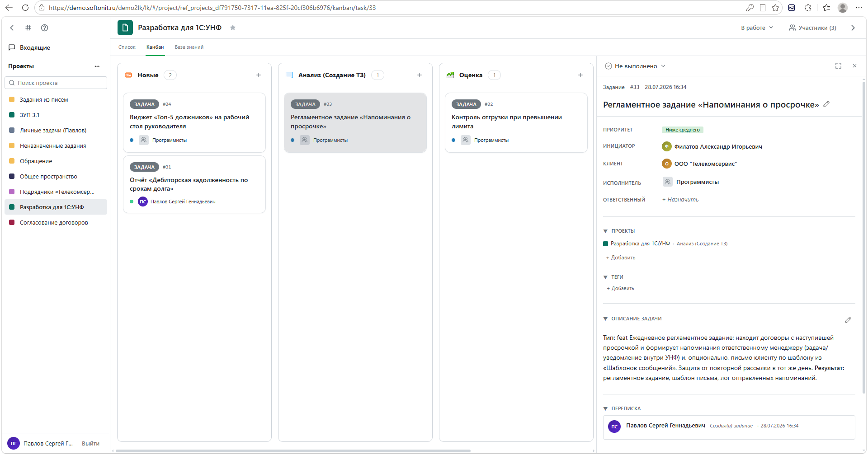Toggle the Не выполнено status circle
This screenshot has width=868, height=455.
pyautogui.click(x=609, y=66)
